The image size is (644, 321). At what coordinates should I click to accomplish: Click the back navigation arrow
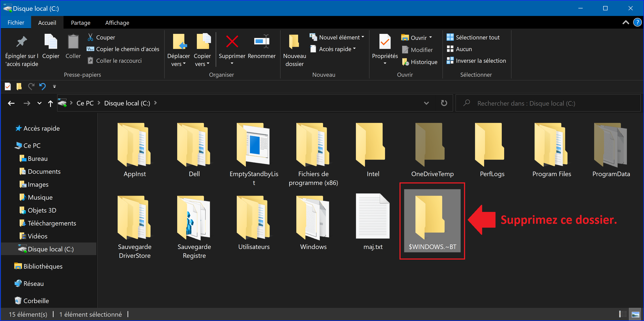(11, 103)
